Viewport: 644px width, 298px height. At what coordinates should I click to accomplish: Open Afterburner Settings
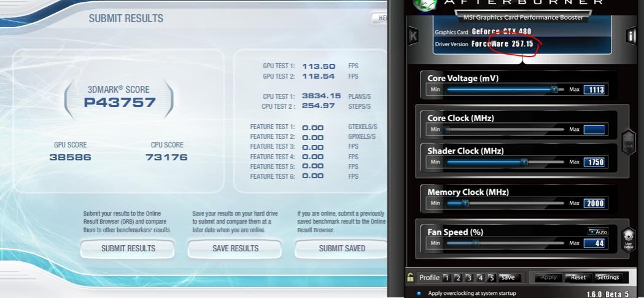(x=607, y=278)
